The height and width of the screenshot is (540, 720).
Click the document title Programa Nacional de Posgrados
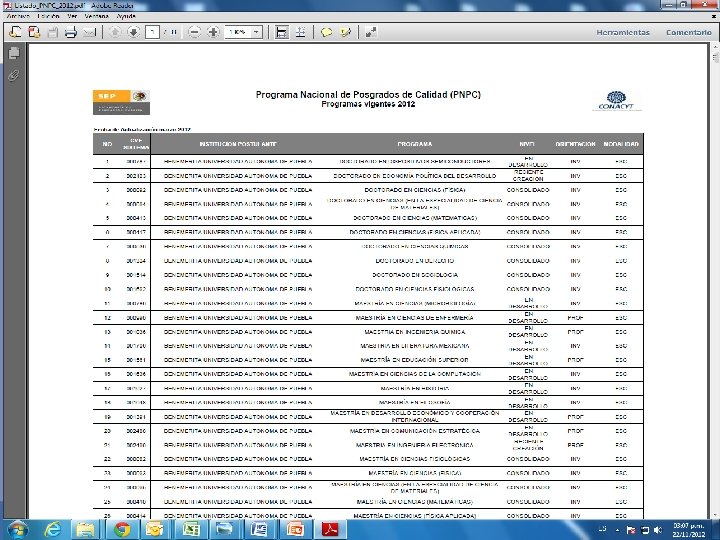[368, 95]
